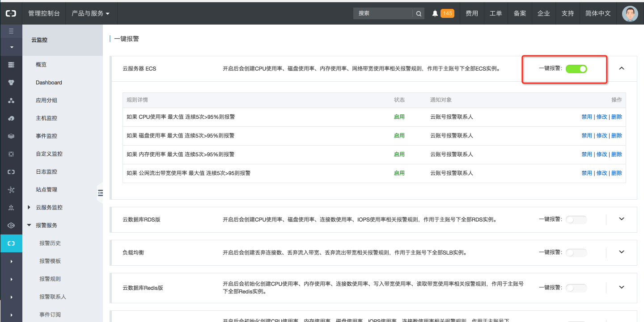Screen dimensions: 644x322
Task: Expand the 负载均衡 panel chevron
Action: pos(621,252)
